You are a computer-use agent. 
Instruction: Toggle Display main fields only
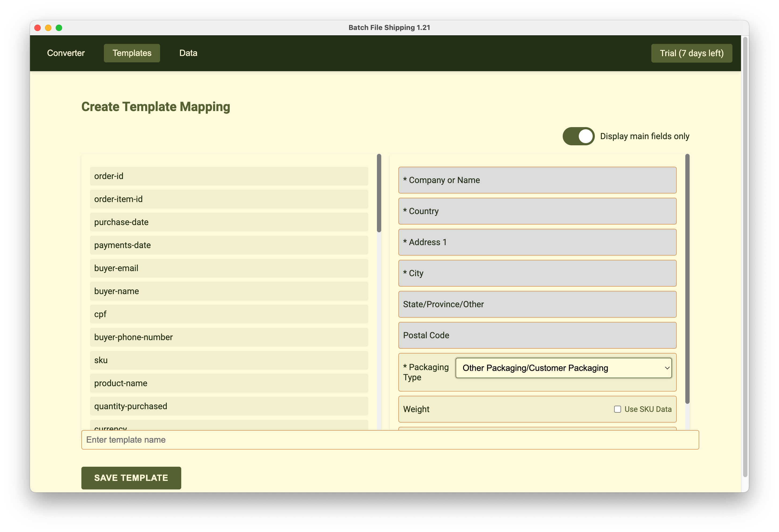(578, 136)
